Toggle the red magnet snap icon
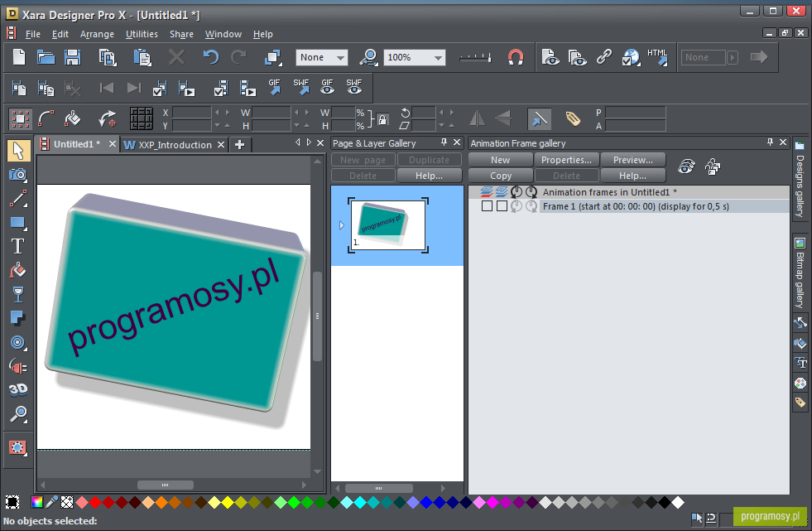The image size is (812, 531). point(516,57)
